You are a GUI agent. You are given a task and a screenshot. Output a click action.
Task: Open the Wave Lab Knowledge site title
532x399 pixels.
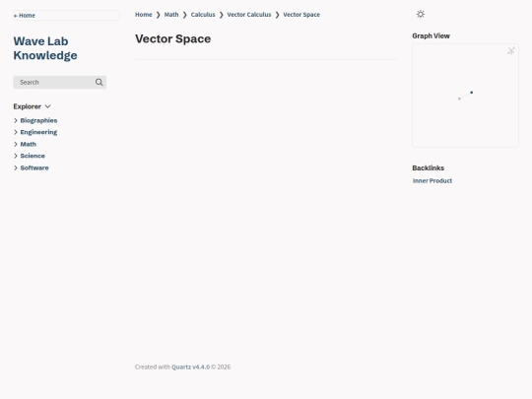pos(45,48)
